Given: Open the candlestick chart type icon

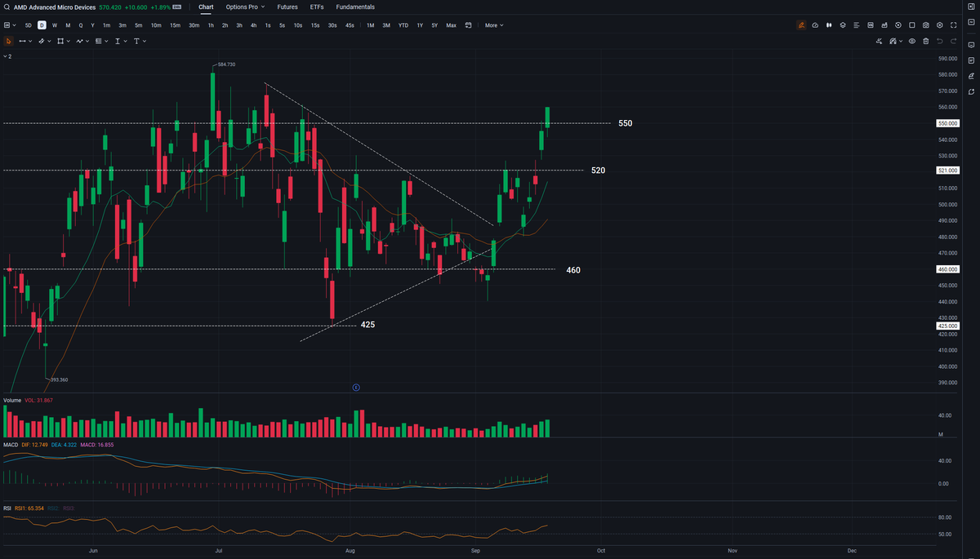Looking at the screenshot, I should click(x=829, y=25).
